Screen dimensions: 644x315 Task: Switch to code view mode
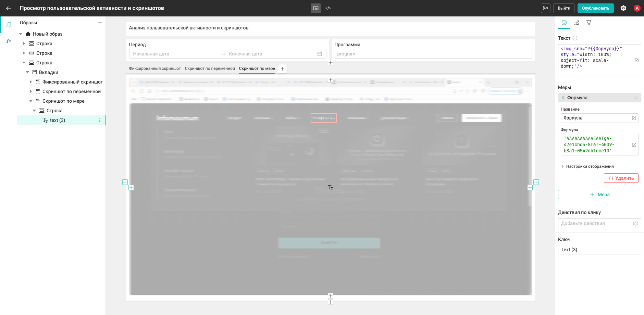(328, 8)
